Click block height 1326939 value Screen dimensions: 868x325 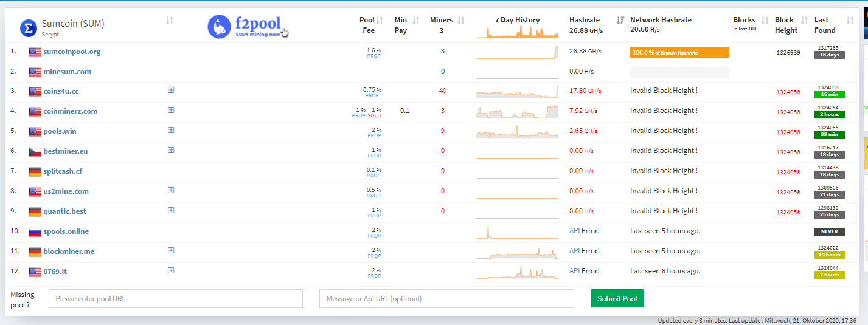pyautogui.click(x=788, y=53)
